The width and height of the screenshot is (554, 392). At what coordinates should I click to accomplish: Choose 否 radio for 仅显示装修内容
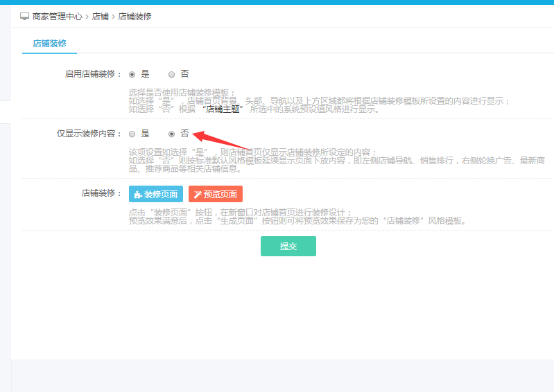[172, 134]
